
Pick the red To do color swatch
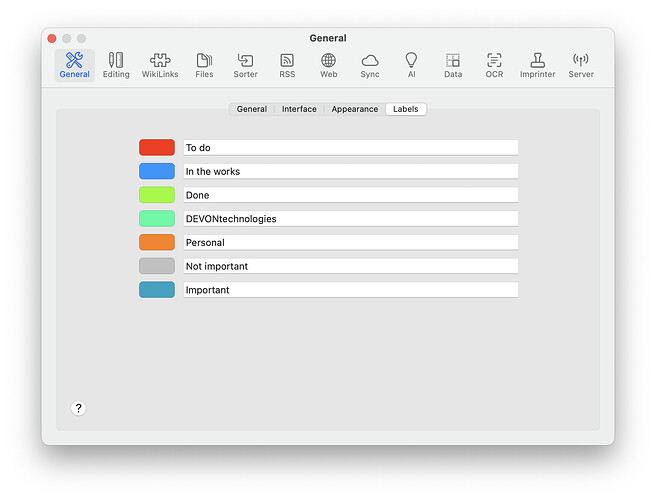(157, 148)
